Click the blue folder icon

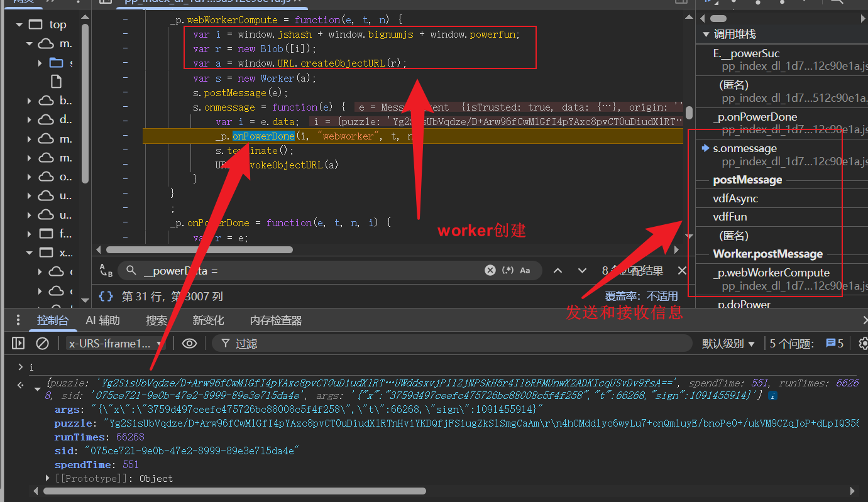[x=57, y=63]
